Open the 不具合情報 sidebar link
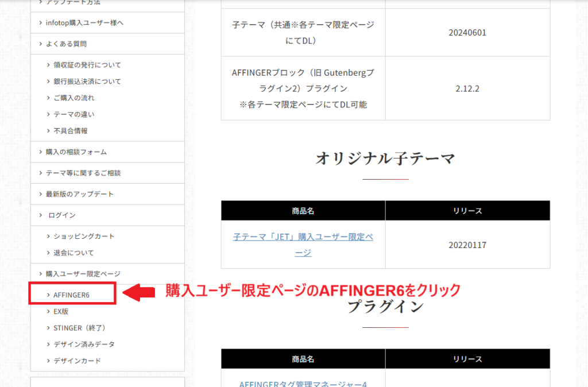The height and width of the screenshot is (387, 588). click(71, 131)
